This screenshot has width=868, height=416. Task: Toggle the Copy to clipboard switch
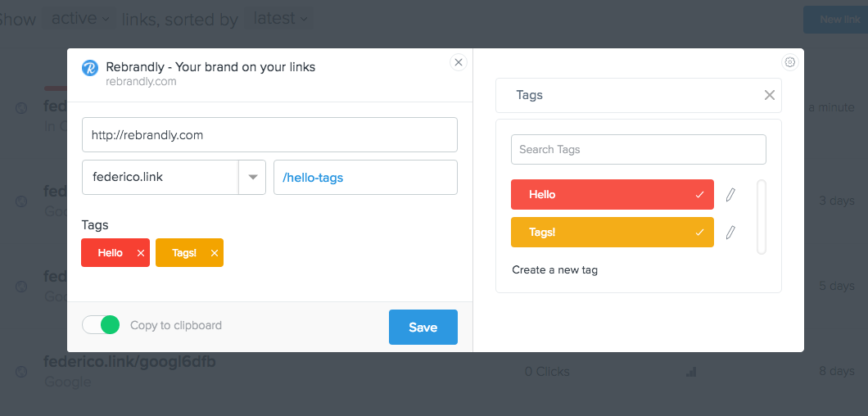(x=101, y=325)
